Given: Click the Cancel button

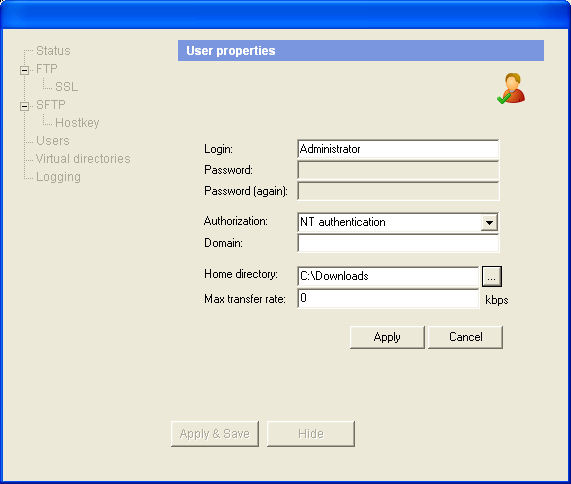Looking at the screenshot, I should tap(465, 337).
